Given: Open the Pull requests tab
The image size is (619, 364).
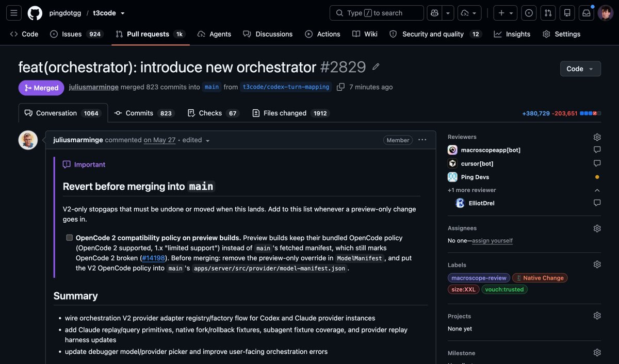Looking at the screenshot, I should (x=151, y=34).
